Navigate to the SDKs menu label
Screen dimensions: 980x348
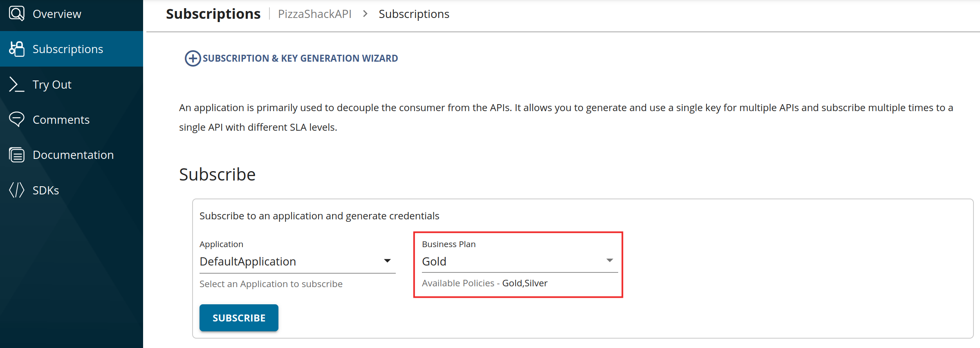(x=46, y=190)
